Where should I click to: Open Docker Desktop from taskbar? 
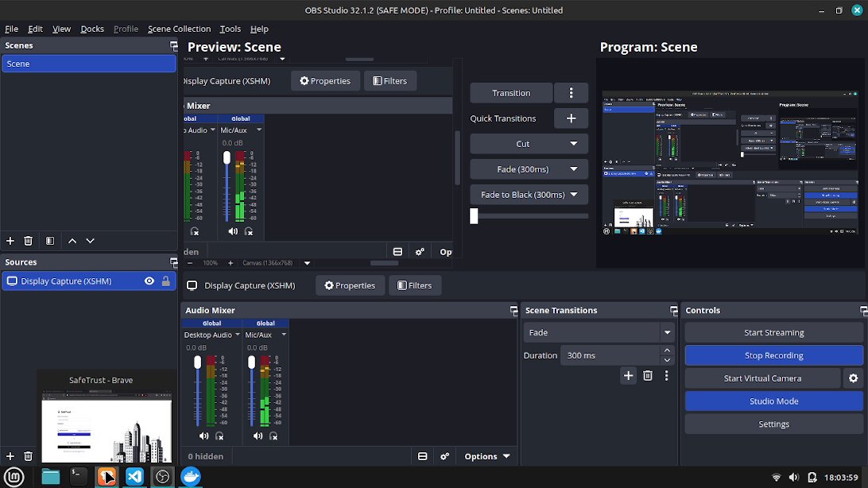click(191, 476)
